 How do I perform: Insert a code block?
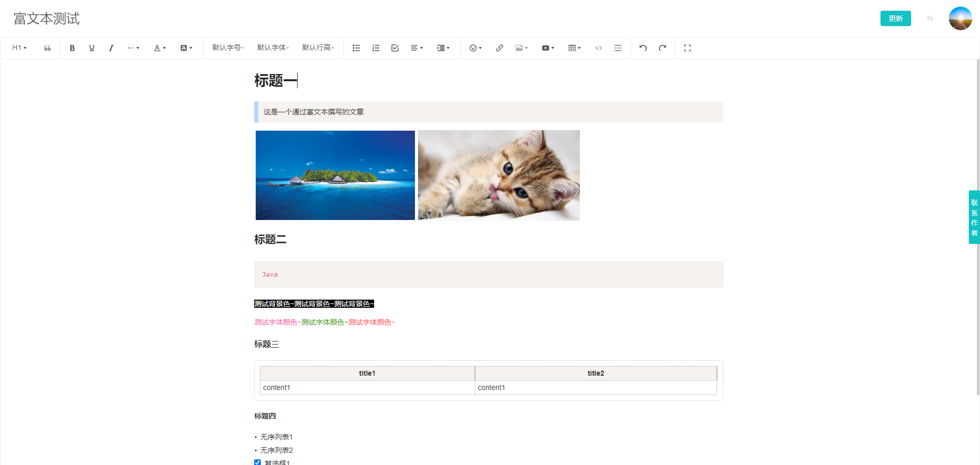point(599,48)
